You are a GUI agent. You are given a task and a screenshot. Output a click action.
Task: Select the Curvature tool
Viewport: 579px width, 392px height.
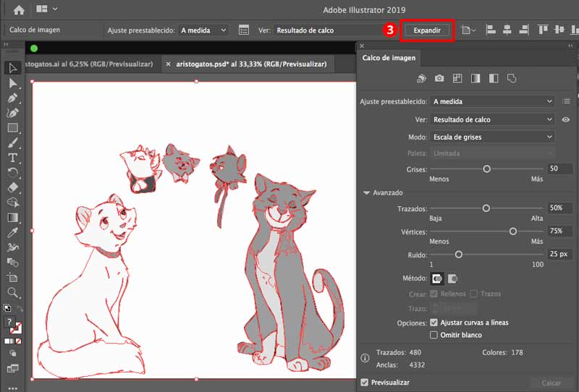click(12, 113)
